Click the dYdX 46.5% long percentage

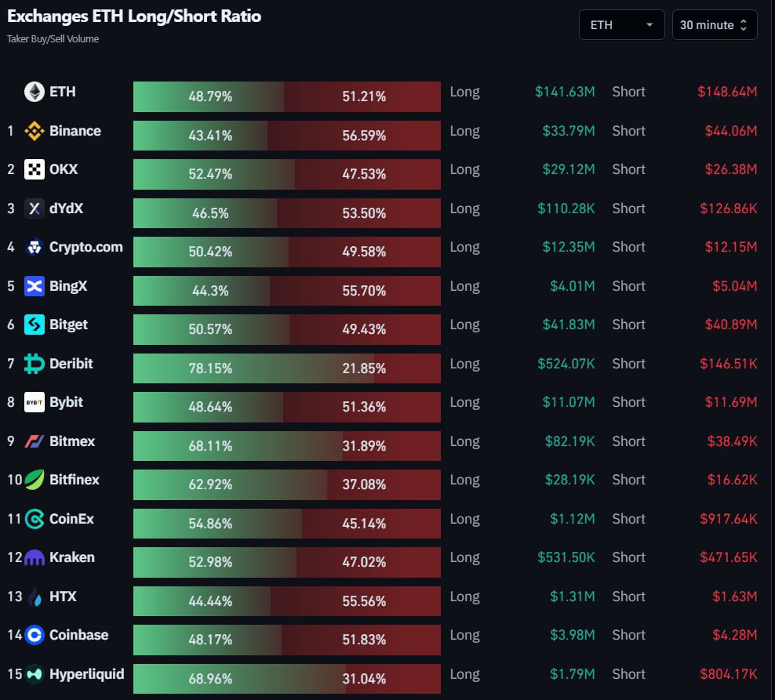coord(210,213)
